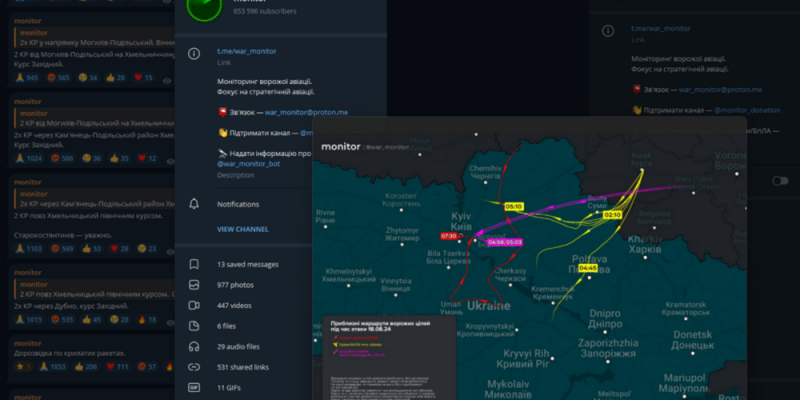Open the t.me/war_monitor link in the front profile panel

[247, 51]
